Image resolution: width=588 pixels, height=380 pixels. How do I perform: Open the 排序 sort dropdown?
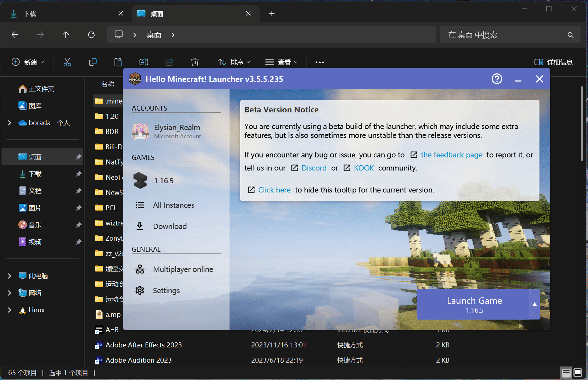tap(234, 62)
